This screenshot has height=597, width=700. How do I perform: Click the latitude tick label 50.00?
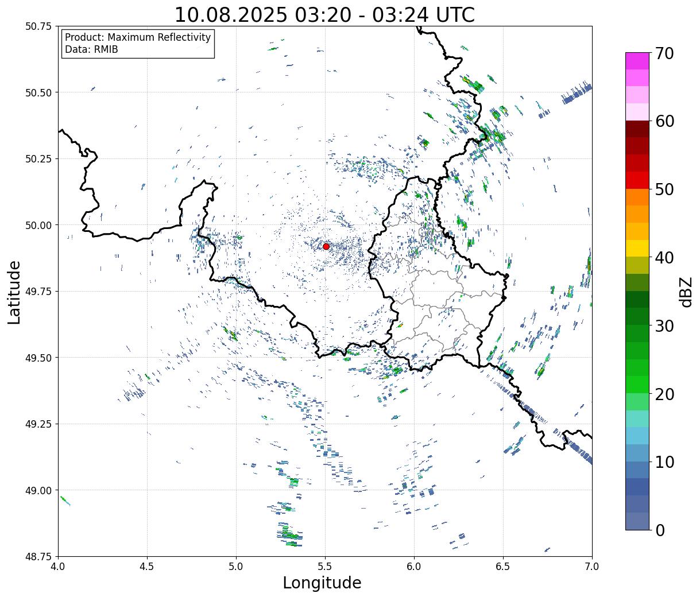38,225
